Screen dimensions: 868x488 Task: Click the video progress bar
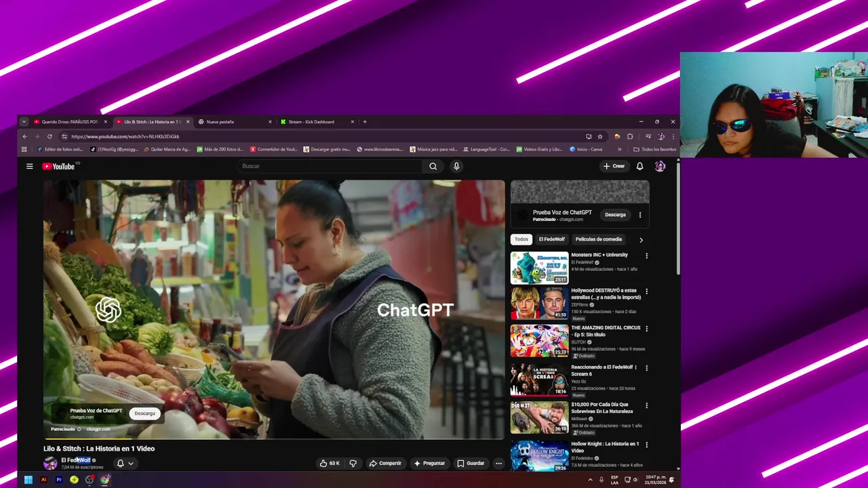click(274, 439)
